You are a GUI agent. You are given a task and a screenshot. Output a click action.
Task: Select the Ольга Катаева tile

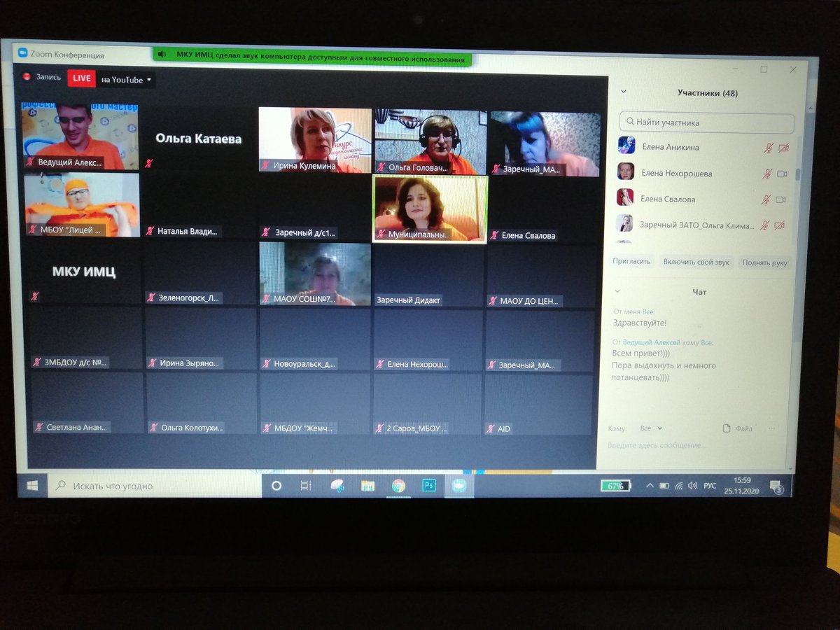199,139
